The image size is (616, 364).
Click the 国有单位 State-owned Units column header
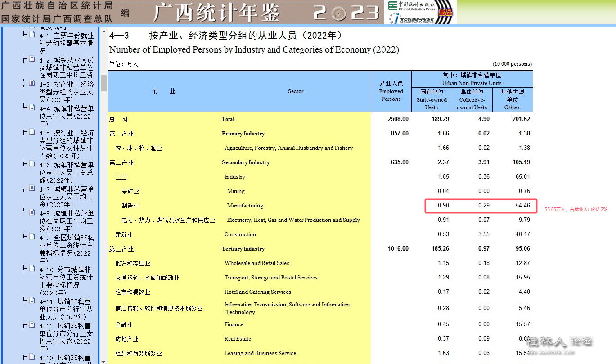[432, 99]
